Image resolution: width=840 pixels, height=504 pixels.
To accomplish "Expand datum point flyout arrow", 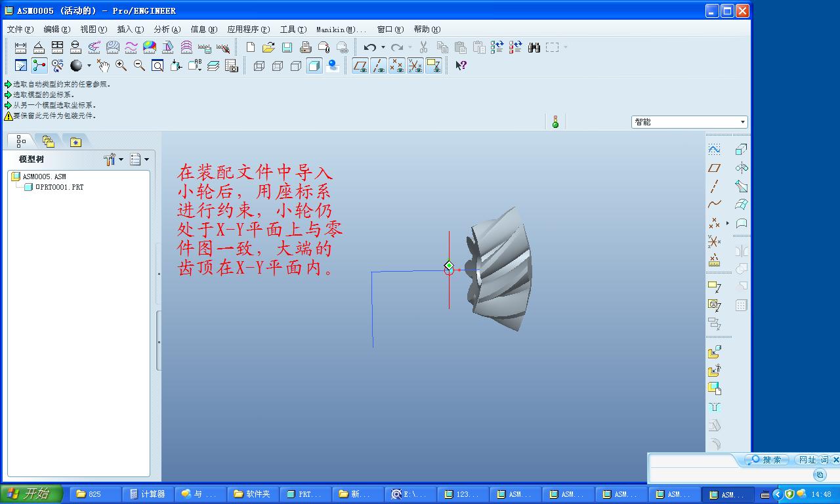I will pyautogui.click(x=728, y=223).
